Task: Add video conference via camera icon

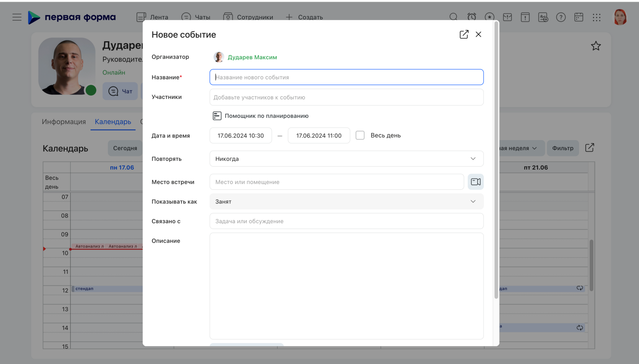Action: (x=476, y=182)
